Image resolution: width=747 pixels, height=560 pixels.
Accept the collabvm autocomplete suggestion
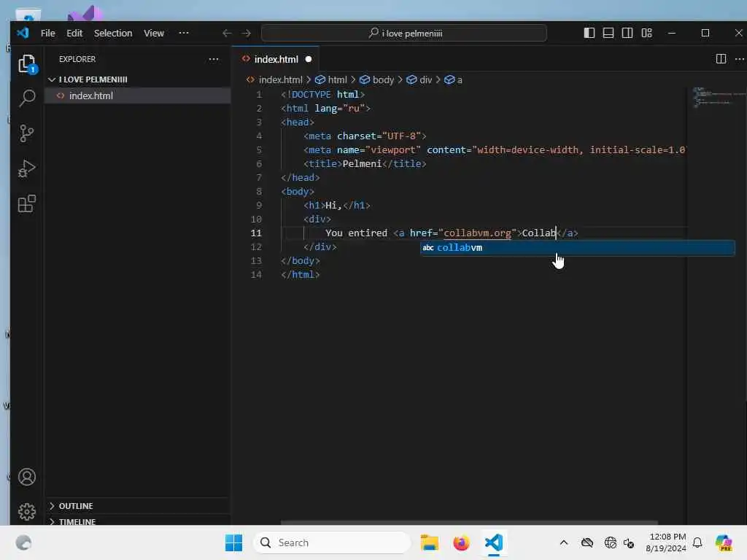[578, 248]
